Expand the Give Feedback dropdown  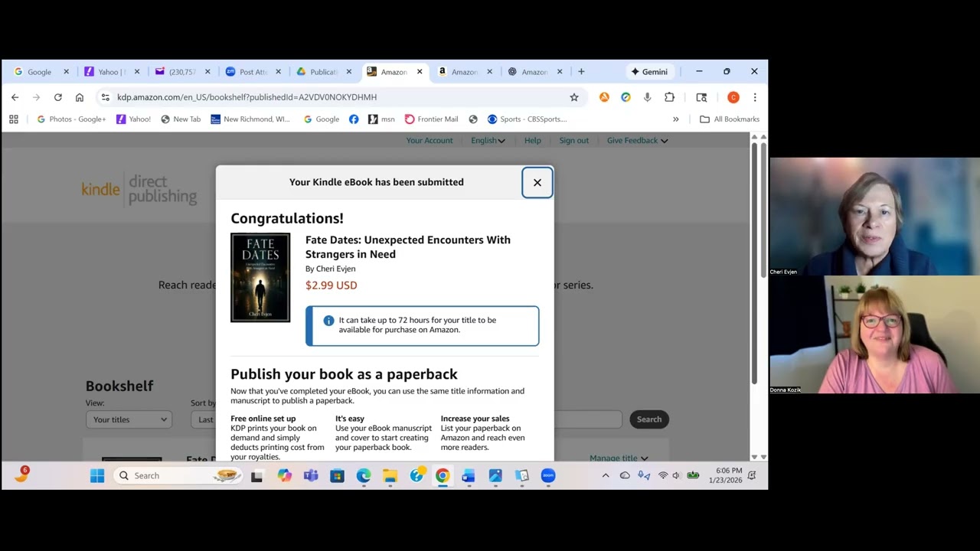click(637, 140)
